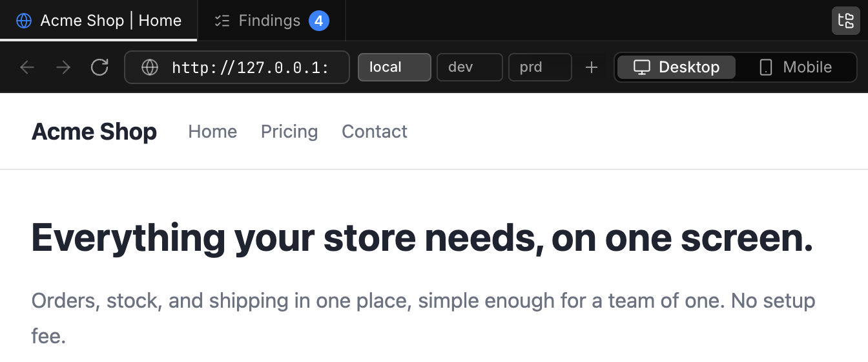
Task: Click the globe icon on the Acme Shop tab
Action: pos(24,21)
